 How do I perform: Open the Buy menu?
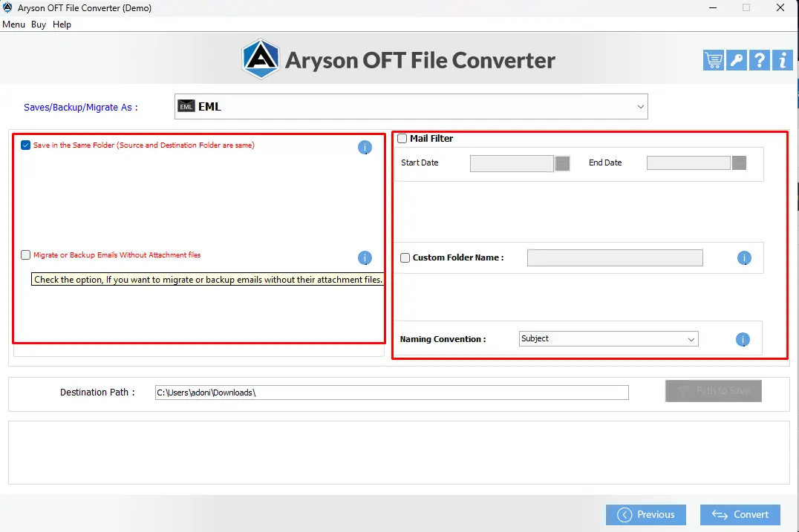(x=38, y=24)
